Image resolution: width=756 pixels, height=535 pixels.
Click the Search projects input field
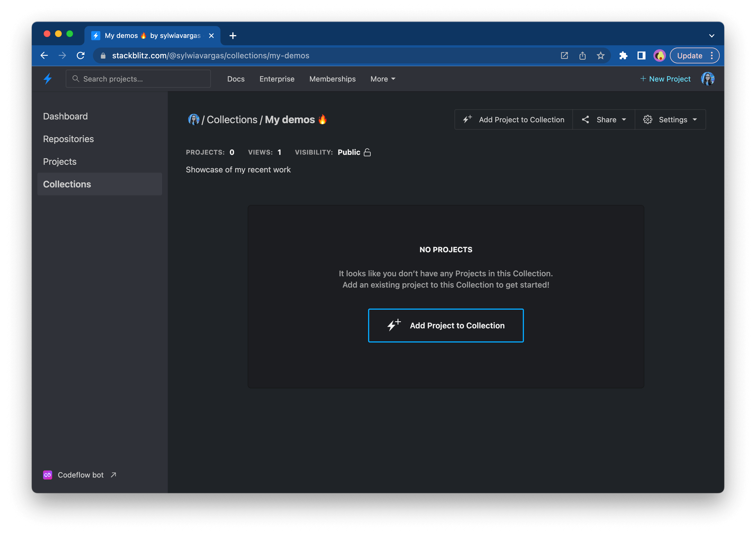click(139, 79)
